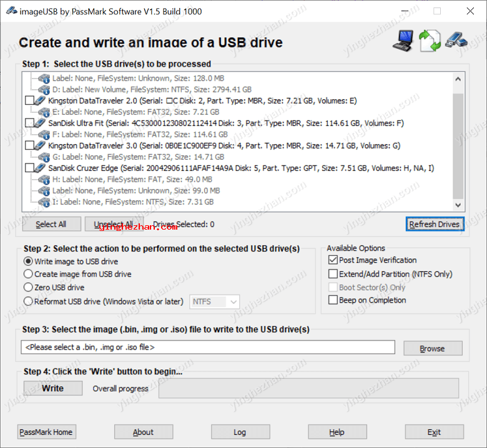This screenshot has height=448, width=487.
Task: Enable Extend/Add Partition (NTFS Only)
Action: pos(333,274)
